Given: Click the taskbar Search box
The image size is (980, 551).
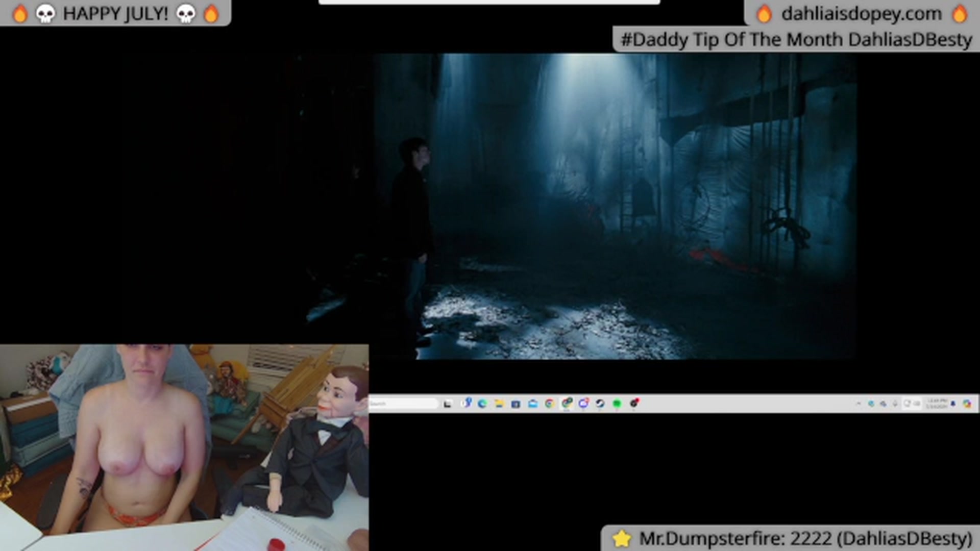Looking at the screenshot, I should 403,404.
